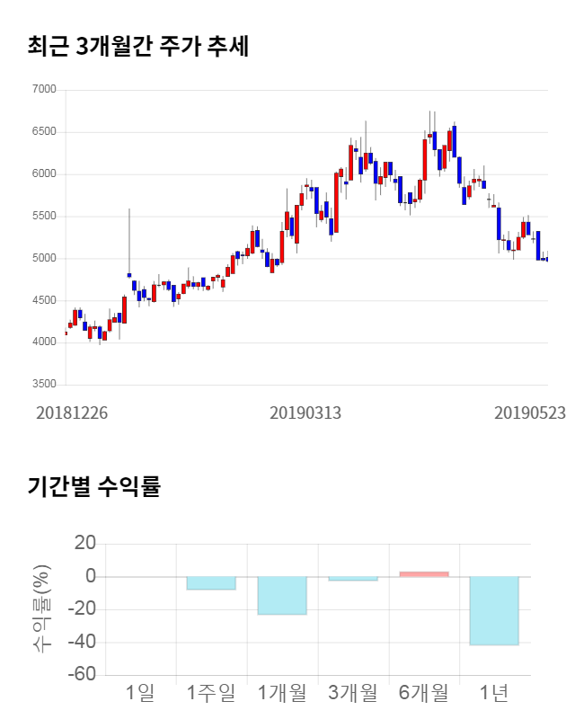The width and height of the screenshot is (575, 728).
Task: Click the 3500 price axis label
Action: 43,385
